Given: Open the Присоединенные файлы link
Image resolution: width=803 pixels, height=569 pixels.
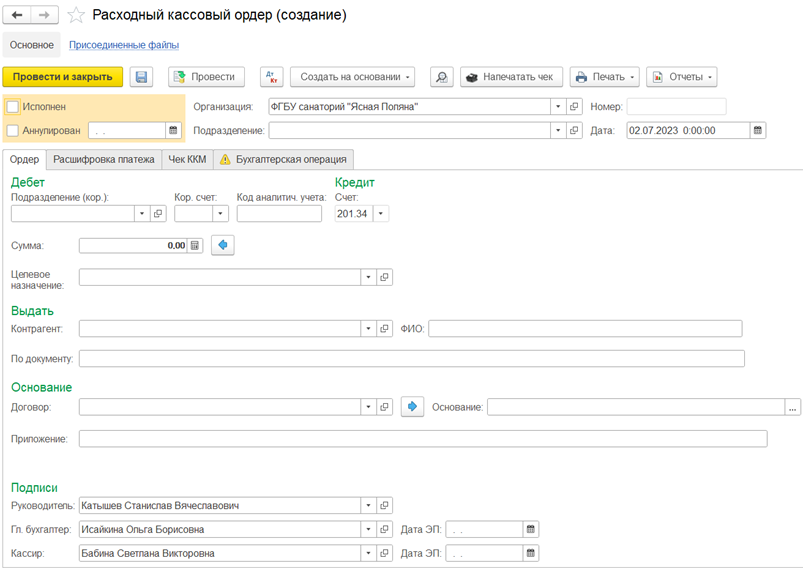Looking at the screenshot, I should [124, 45].
